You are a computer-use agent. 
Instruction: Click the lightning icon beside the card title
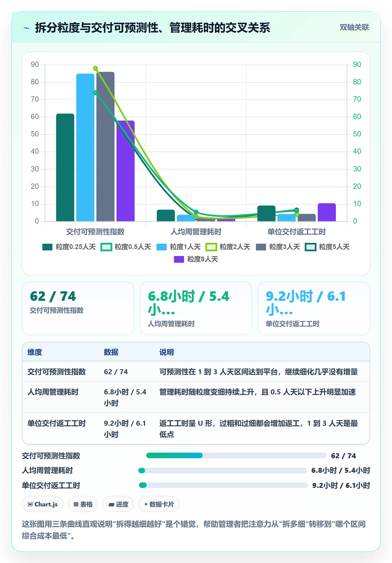(x=27, y=28)
